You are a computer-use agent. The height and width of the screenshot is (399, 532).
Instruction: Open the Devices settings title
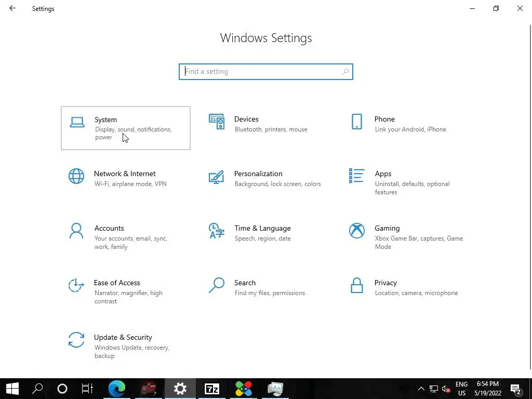click(x=246, y=119)
